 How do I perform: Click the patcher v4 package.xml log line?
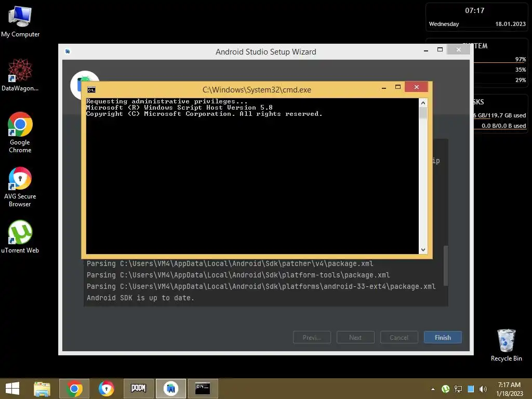[x=230, y=263]
